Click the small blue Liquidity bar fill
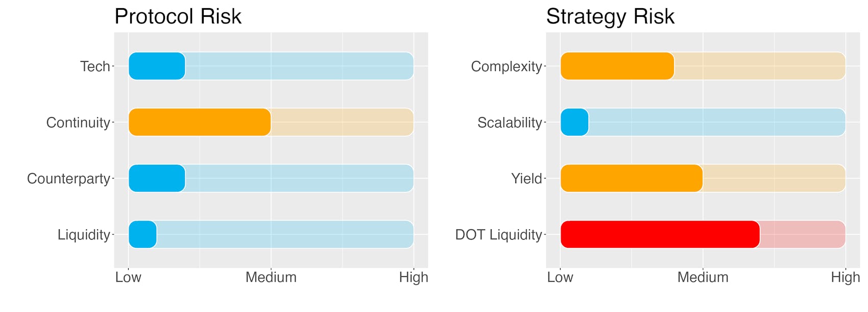This screenshot has width=868, height=312. tap(142, 234)
